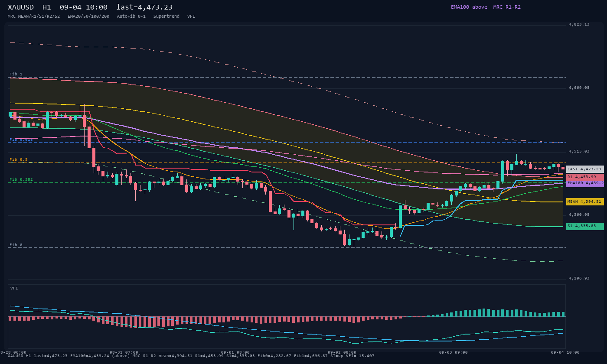
Task: Click the 09-04 10:00 time axis label
Action: tap(565, 352)
